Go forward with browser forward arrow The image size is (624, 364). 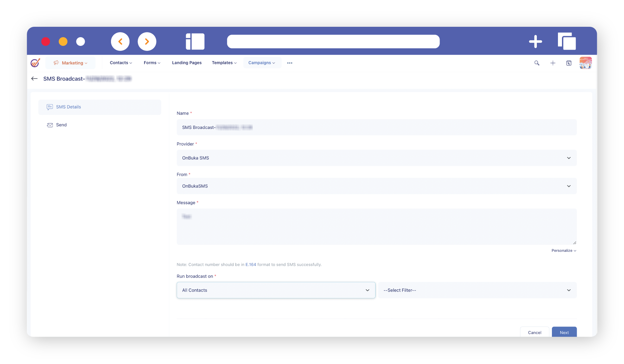(x=147, y=42)
